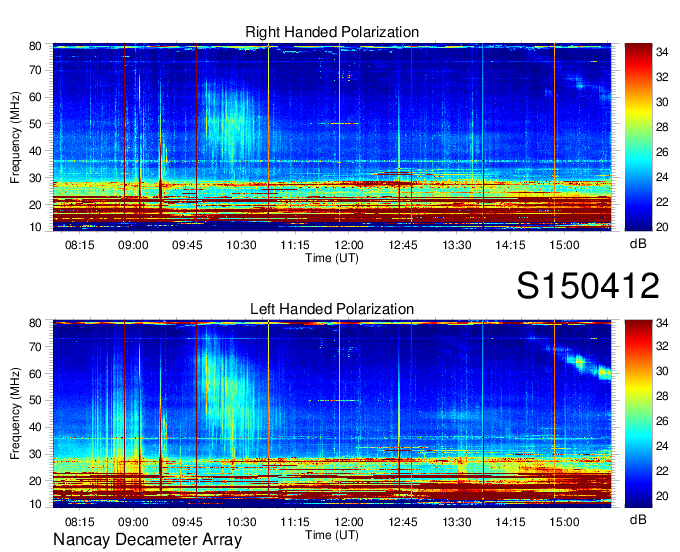Viewport: 680px width, 552px height.
Task: Select the S150412 observation label
Action: coord(588,286)
